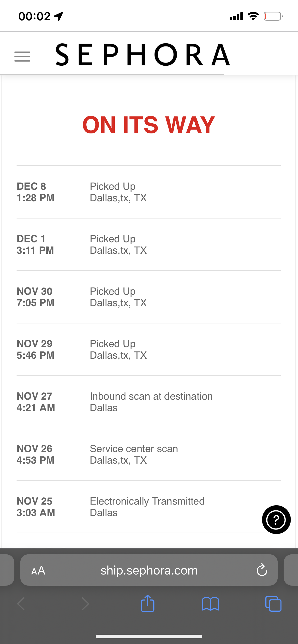Tap the ship.sephora.com address bar

(x=149, y=570)
